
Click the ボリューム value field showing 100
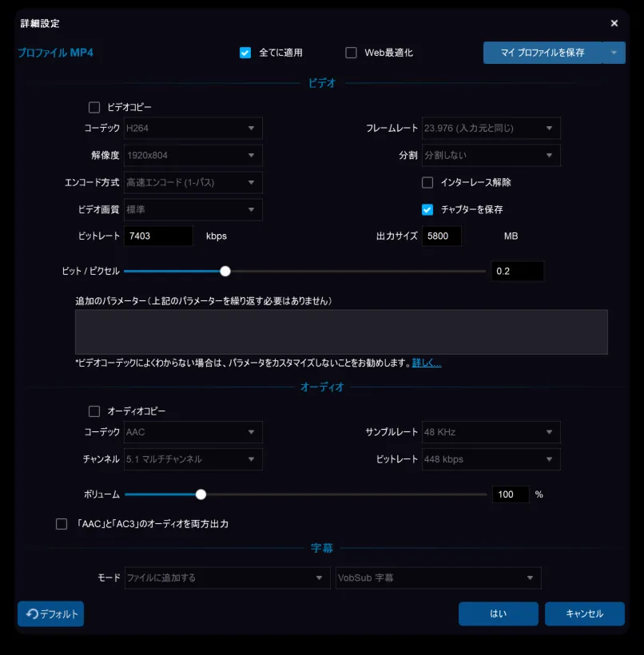pyautogui.click(x=511, y=494)
